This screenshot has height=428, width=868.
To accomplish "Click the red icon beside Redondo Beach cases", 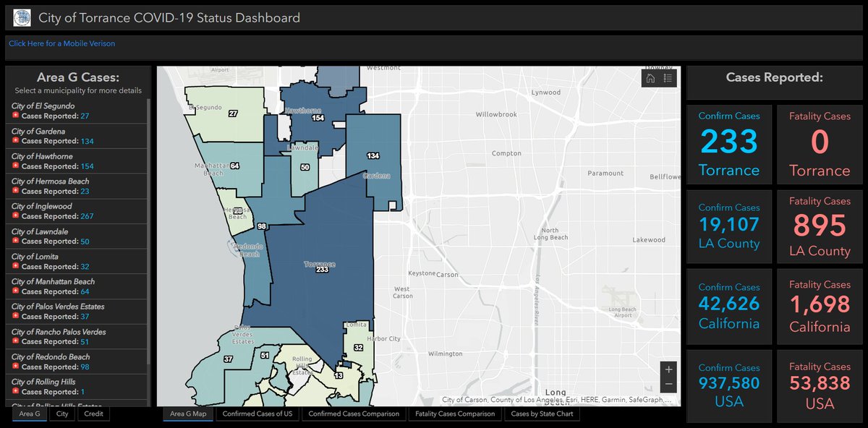I will coord(16,367).
